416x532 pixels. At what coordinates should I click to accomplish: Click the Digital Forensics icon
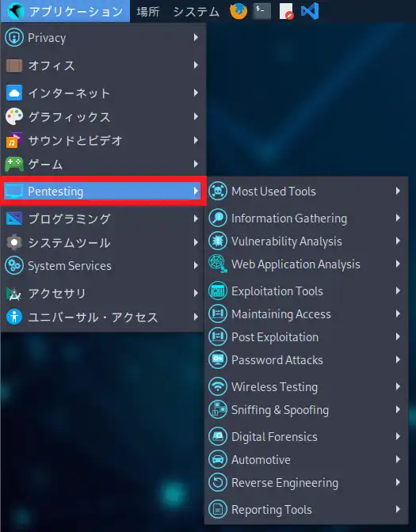(x=218, y=436)
